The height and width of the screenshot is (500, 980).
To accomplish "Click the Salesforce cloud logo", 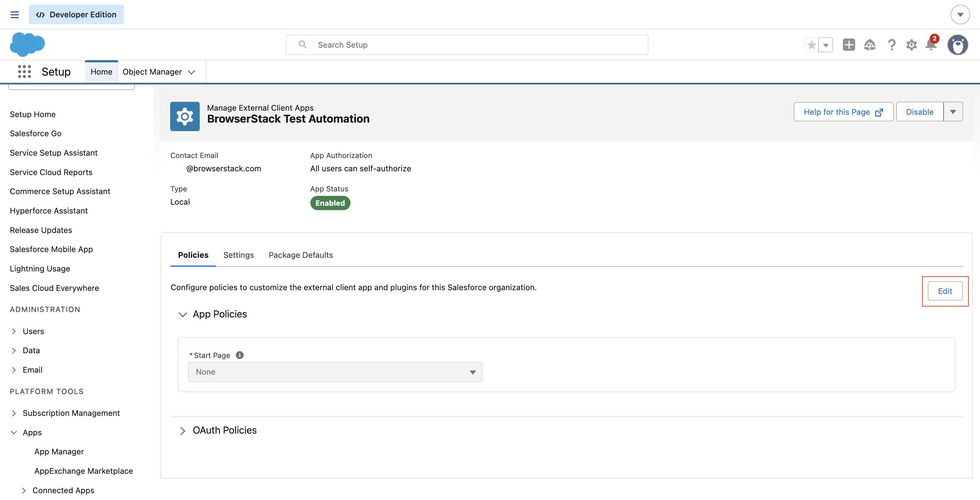I will (27, 44).
